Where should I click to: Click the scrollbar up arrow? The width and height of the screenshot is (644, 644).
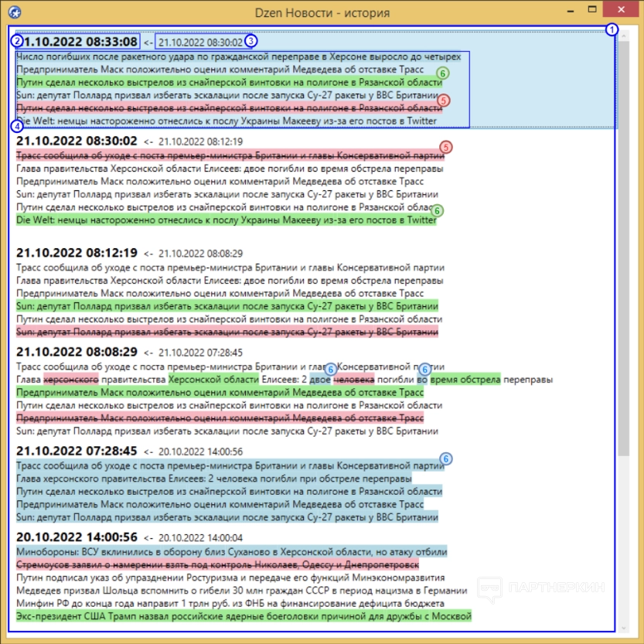[623, 36]
